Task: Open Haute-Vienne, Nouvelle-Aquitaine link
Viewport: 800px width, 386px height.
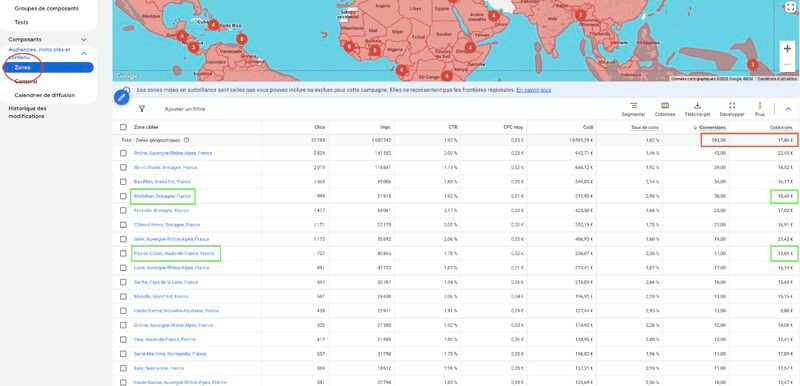Action: [x=176, y=311]
